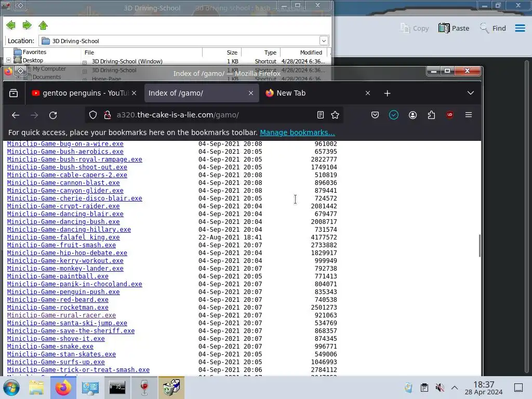Open the Firefox application menu
This screenshot has height=399, width=532.
click(469, 115)
